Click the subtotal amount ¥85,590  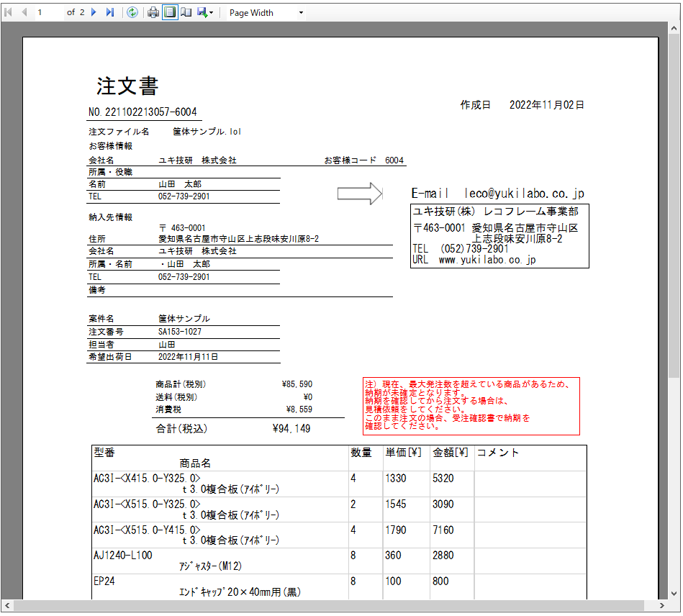[x=297, y=384]
